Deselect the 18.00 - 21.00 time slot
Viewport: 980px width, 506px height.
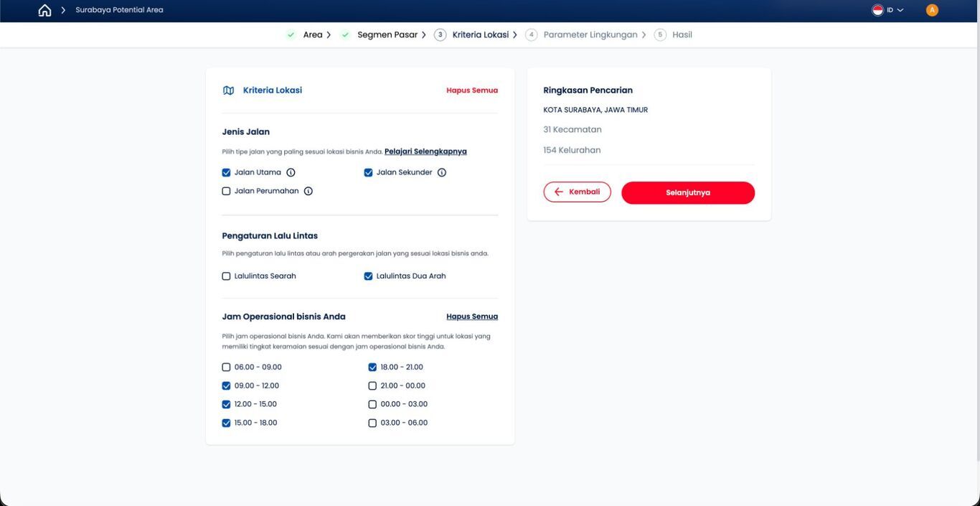coord(372,367)
